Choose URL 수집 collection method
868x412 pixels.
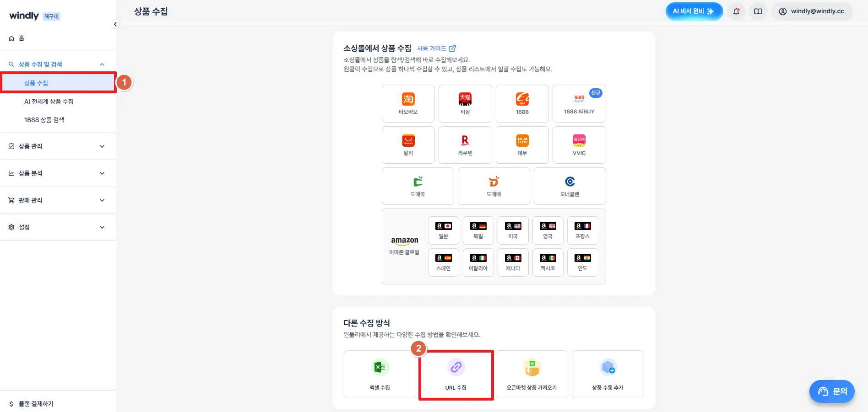pos(456,375)
